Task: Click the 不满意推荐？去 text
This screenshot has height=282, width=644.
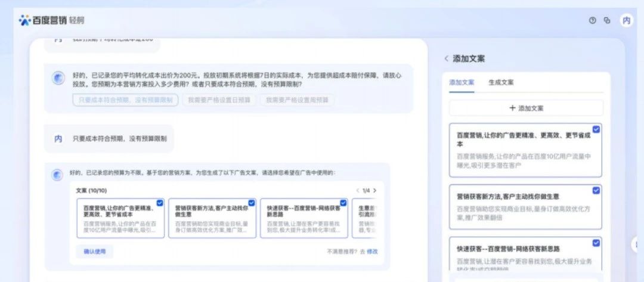Action: point(346,252)
